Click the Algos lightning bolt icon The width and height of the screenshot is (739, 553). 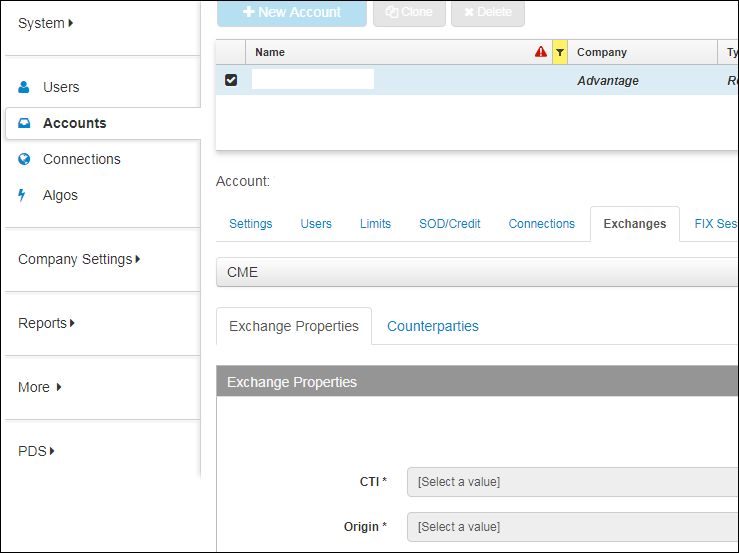click(23, 195)
